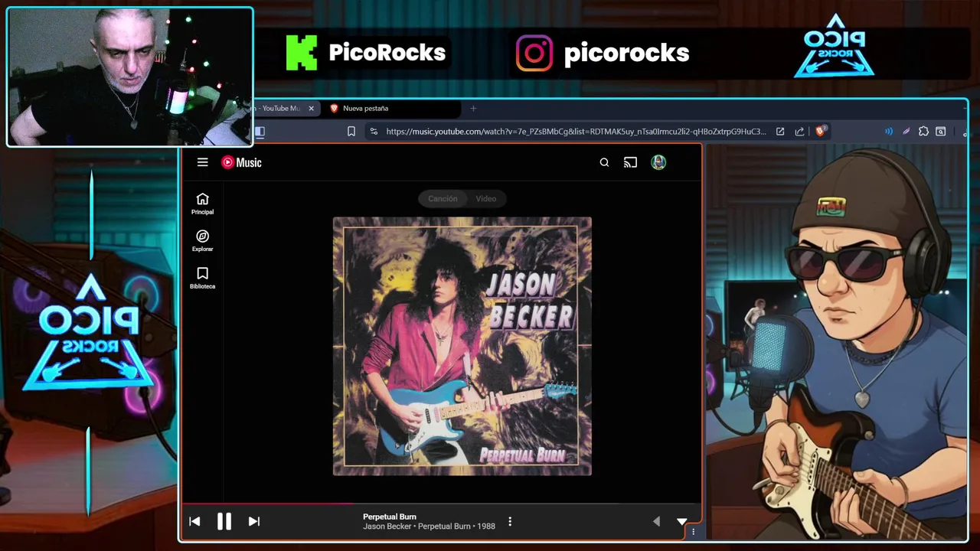Screen dimensions: 980x551
Task: Open the Jason Becker artist link
Action: point(387,527)
